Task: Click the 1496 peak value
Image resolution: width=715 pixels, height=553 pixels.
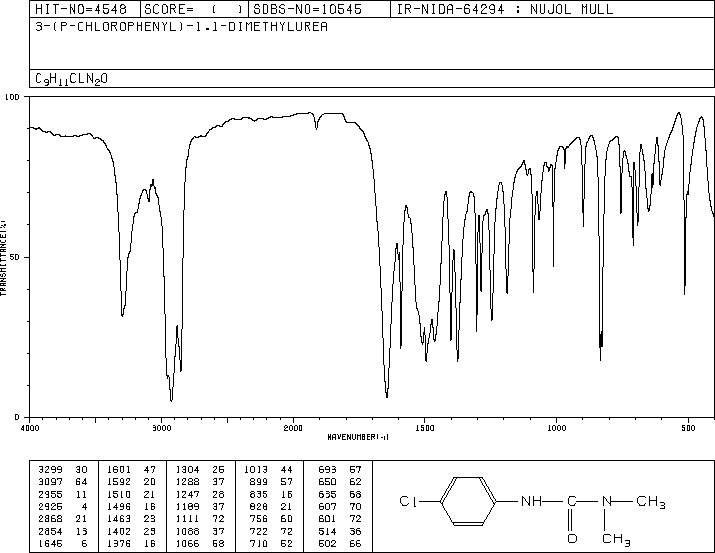Action: 119,506
